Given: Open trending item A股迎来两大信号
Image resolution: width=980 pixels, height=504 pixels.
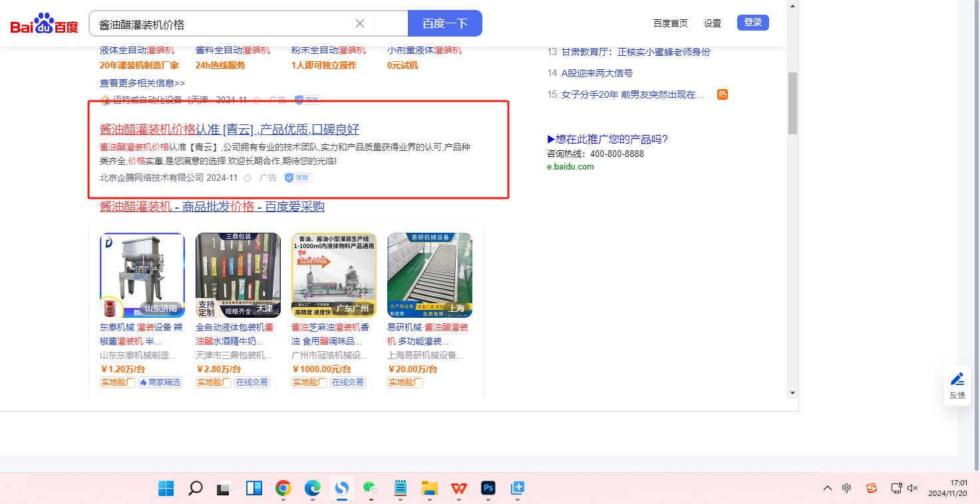Looking at the screenshot, I should coord(597,73).
